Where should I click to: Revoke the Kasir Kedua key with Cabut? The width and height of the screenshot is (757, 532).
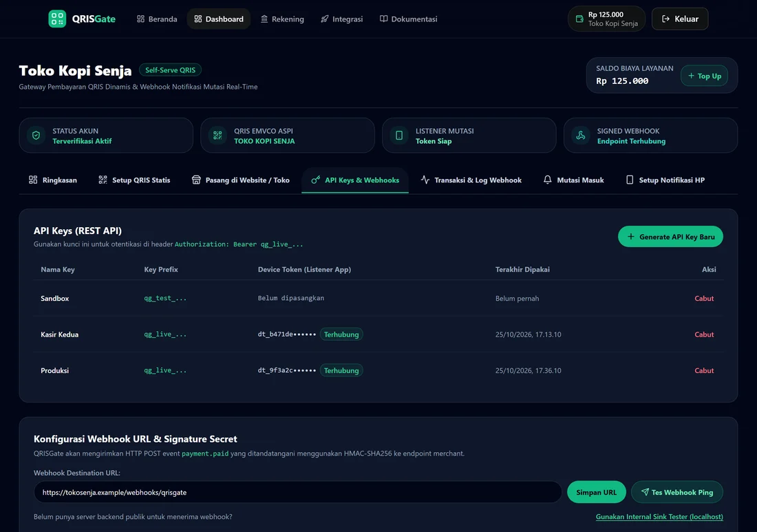point(704,334)
